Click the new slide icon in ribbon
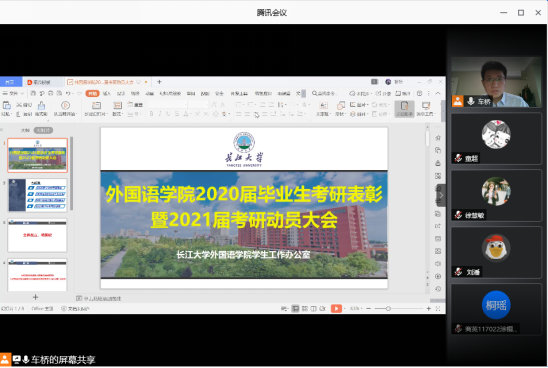This screenshot has height=368, width=548. point(96,105)
